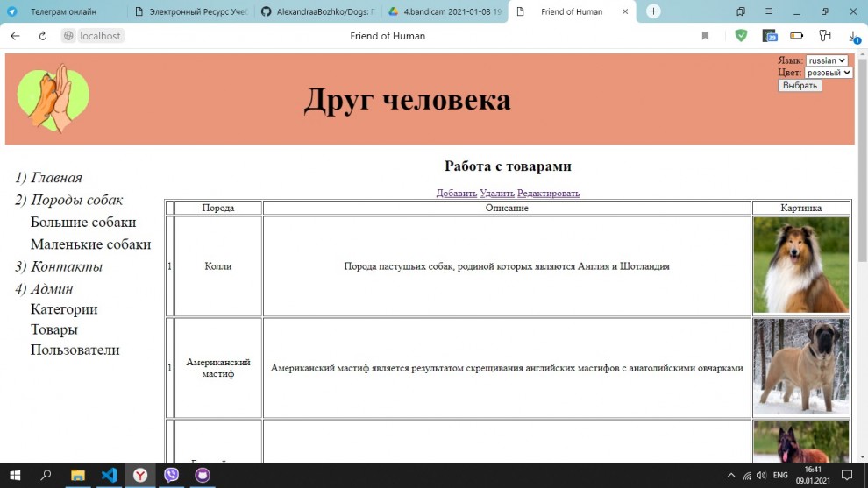Image resolution: width=868 pixels, height=488 pixels.
Task: Open the Категории admin page
Action: coord(64,308)
